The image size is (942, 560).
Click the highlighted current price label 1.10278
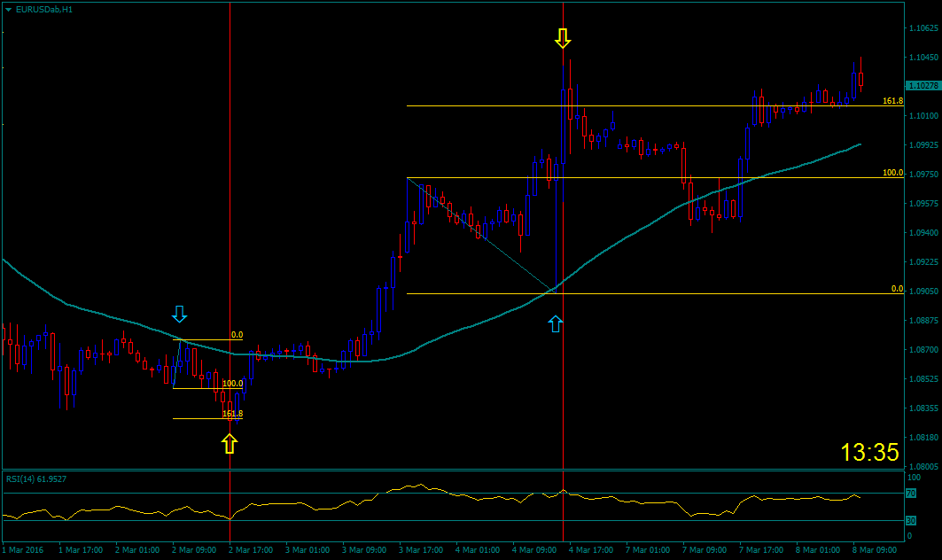click(923, 86)
